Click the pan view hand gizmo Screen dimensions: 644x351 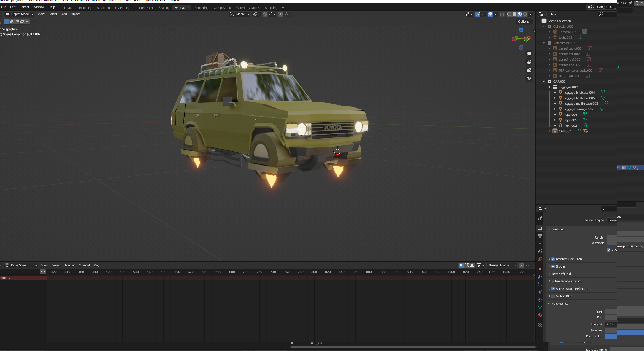[529, 62]
